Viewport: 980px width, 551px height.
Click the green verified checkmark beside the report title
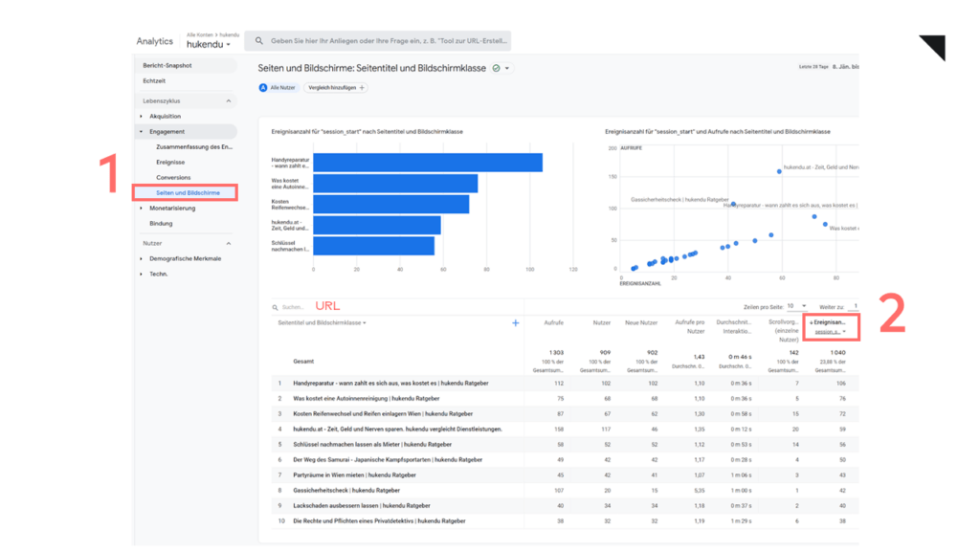tap(497, 68)
